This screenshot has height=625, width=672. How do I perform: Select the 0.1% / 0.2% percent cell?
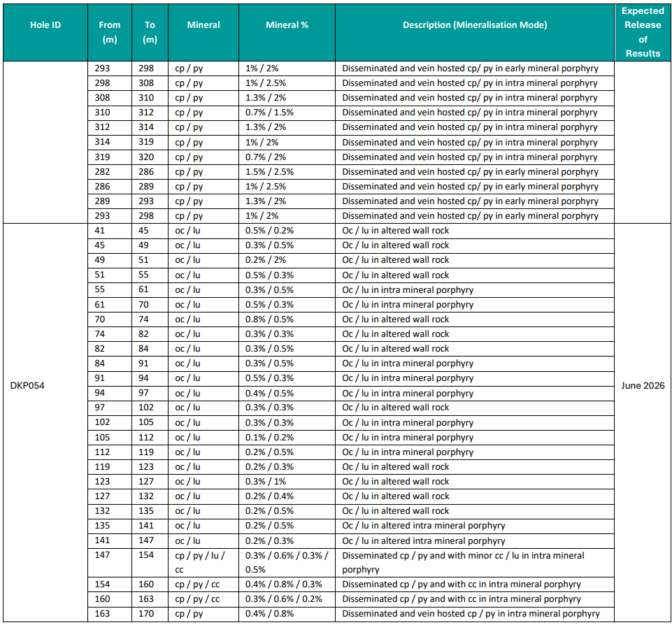287,438
